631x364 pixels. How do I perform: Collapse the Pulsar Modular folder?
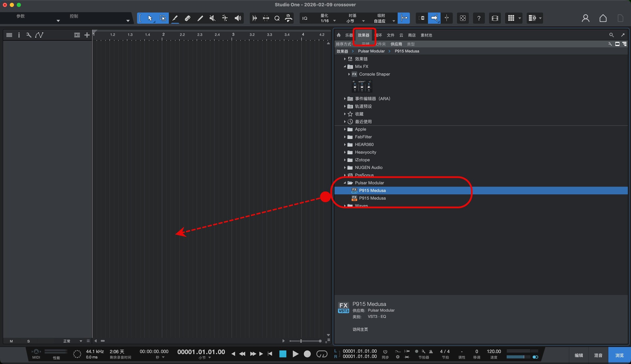[345, 183]
